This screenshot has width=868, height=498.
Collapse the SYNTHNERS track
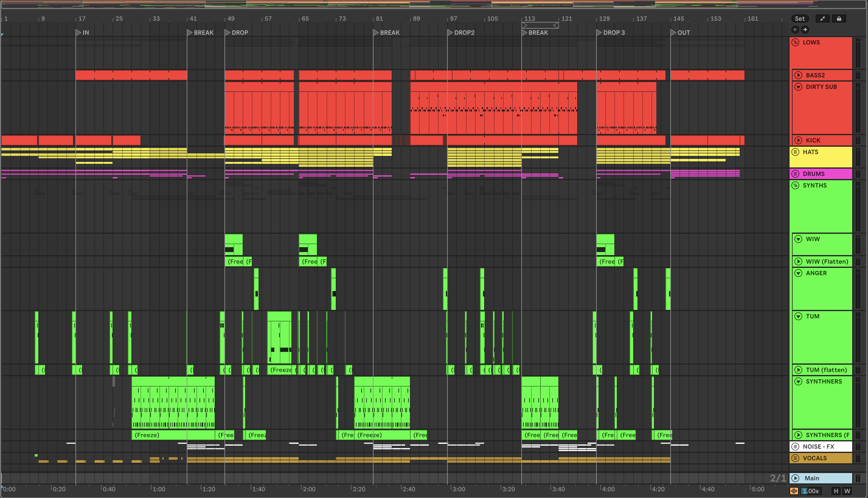[798, 381]
